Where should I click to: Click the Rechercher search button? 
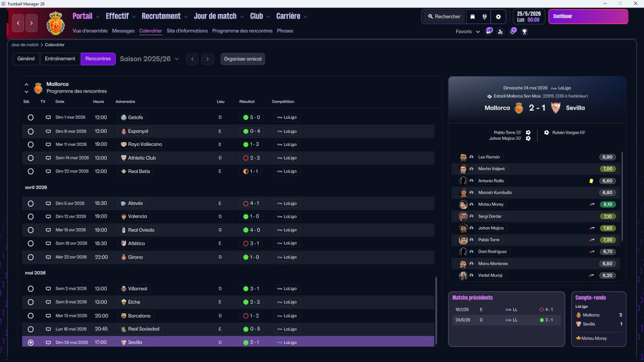click(444, 17)
